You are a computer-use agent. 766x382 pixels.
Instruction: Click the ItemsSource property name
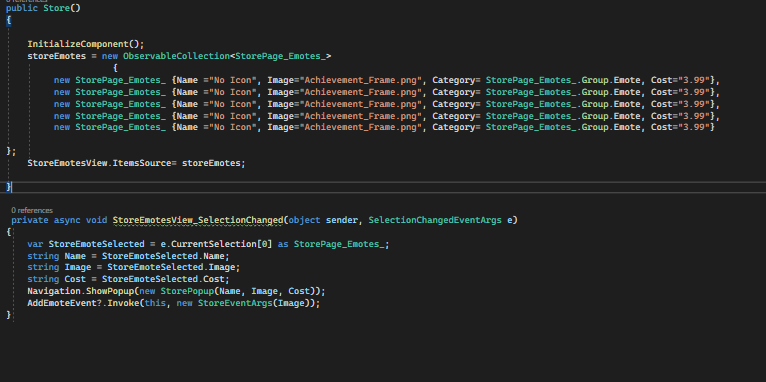click(x=142, y=163)
